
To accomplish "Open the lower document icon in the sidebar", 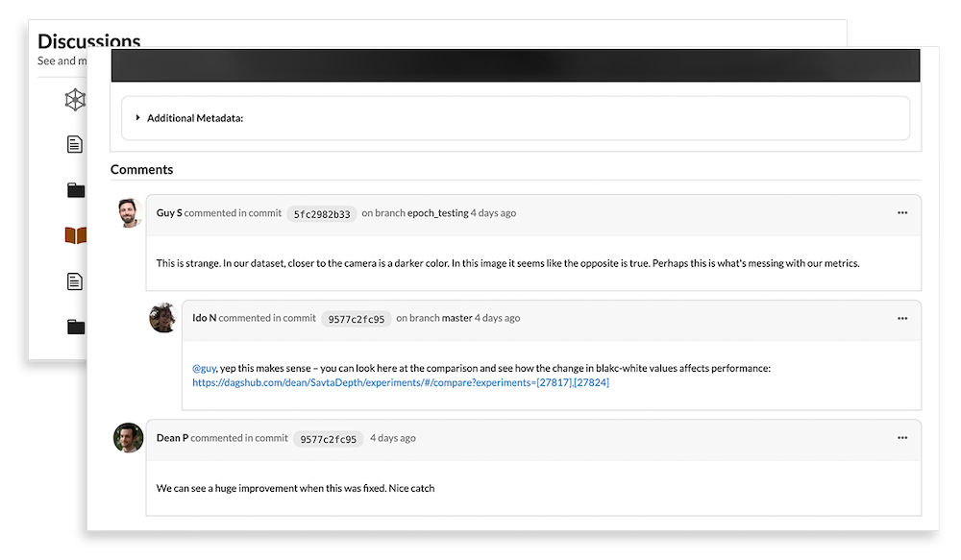I will point(75,281).
